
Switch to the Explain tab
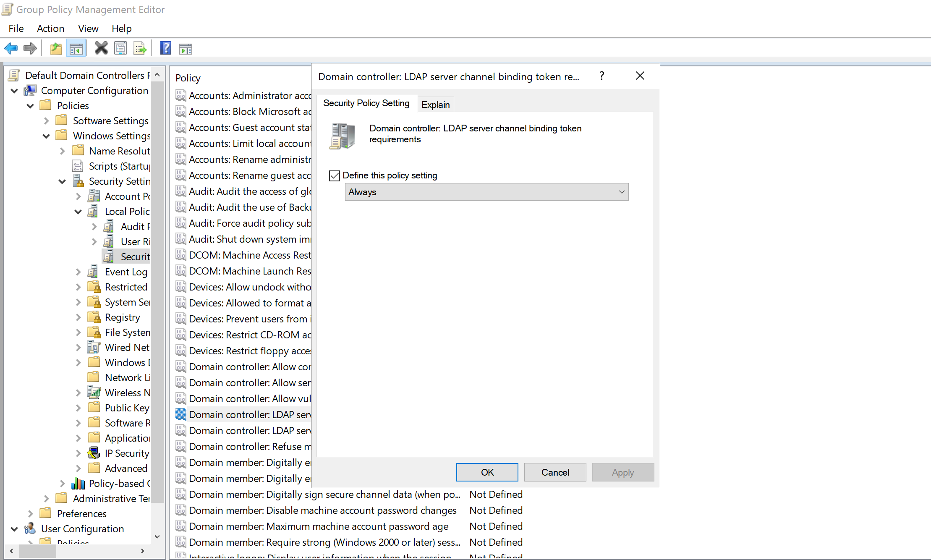(x=435, y=105)
